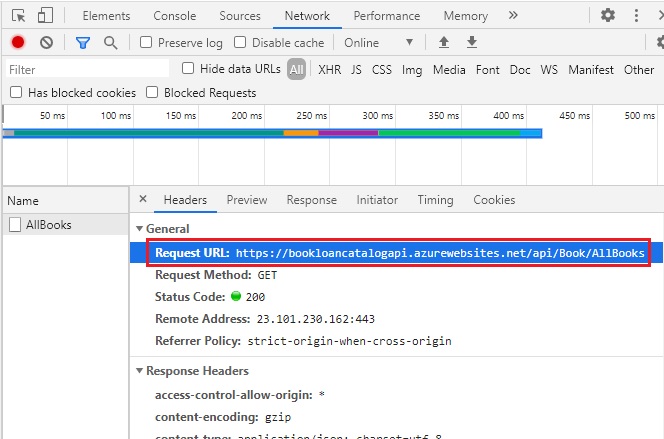Screen dimensions: 664x439
Task: Click the Status Code 200 line
Action: (210, 297)
